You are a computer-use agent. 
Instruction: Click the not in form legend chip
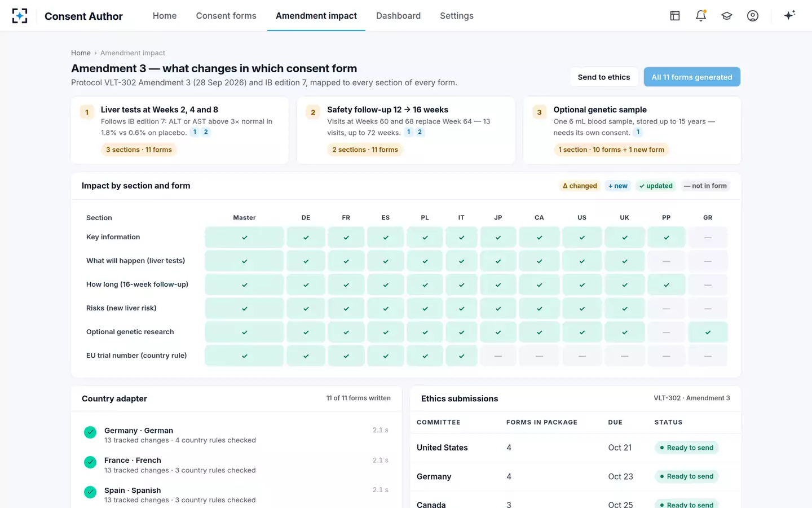[x=705, y=186]
